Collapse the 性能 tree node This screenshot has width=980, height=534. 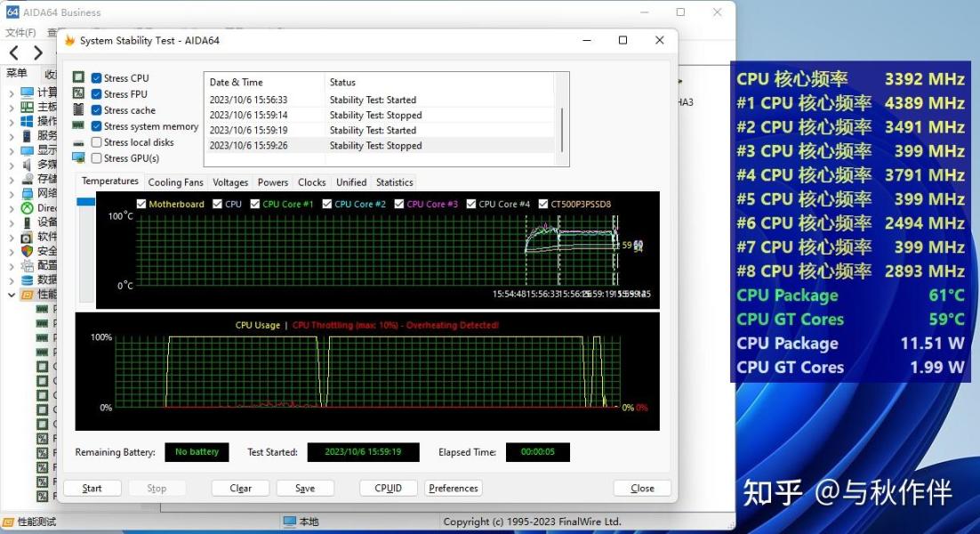12,294
